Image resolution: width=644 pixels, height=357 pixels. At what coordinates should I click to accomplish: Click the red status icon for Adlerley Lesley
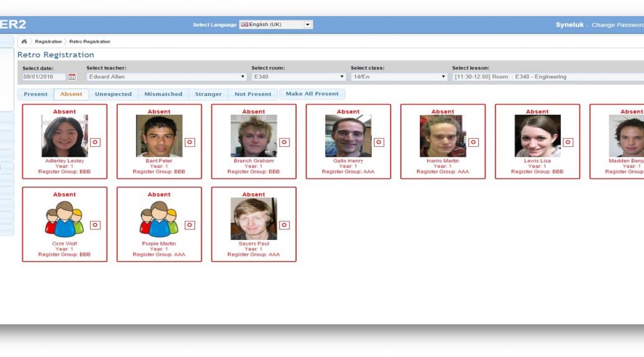pos(95,142)
